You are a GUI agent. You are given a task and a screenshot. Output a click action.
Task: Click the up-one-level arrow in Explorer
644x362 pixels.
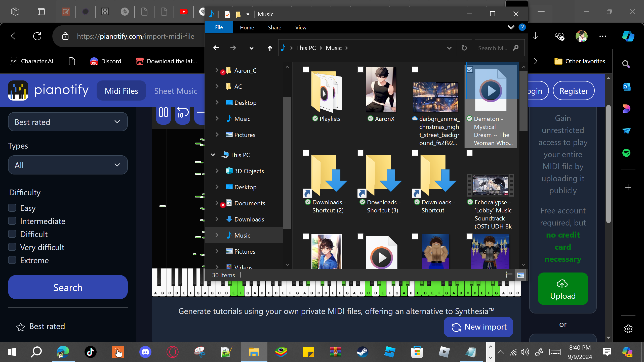pos(270,48)
